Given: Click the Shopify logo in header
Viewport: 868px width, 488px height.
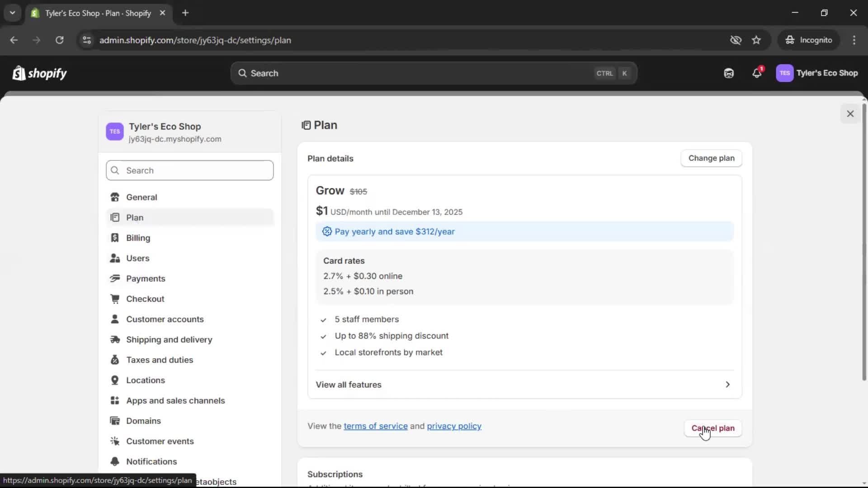Looking at the screenshot, I should pos(39,73).
